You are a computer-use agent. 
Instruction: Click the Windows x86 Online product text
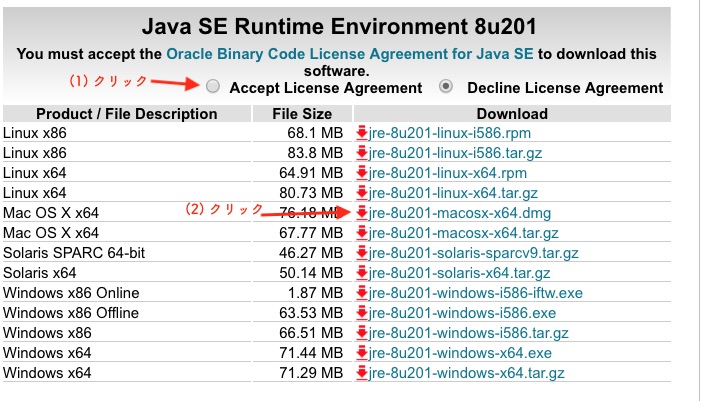click(x=71, y=293)
